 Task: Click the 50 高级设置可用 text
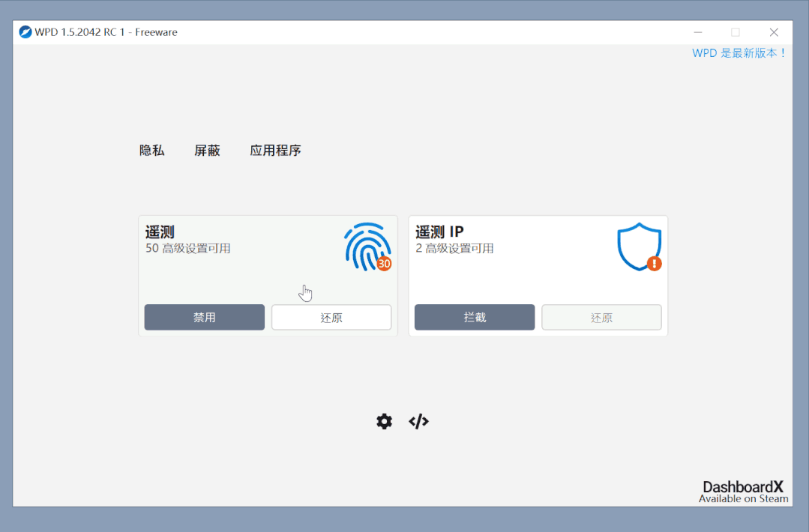[187, 249]
